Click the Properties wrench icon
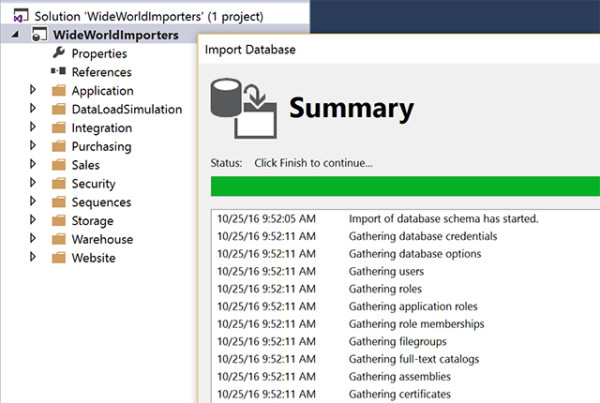The width and height of the screenshot is (600, 403). 58,53
